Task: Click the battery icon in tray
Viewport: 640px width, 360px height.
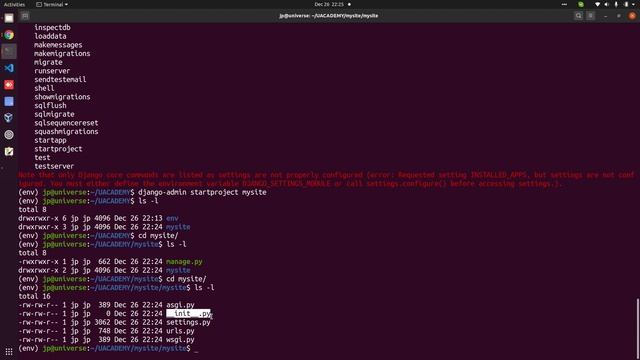Action: [626, 4]
